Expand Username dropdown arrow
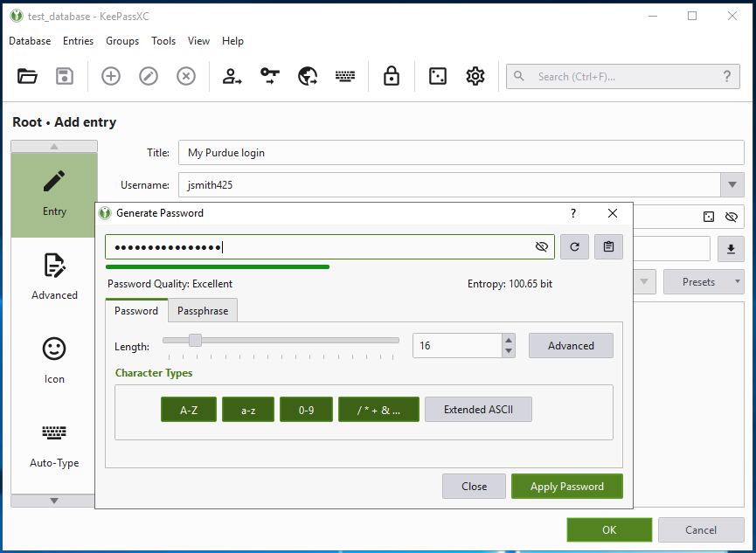This screenshot has width=756, height=553. point(732,184)
